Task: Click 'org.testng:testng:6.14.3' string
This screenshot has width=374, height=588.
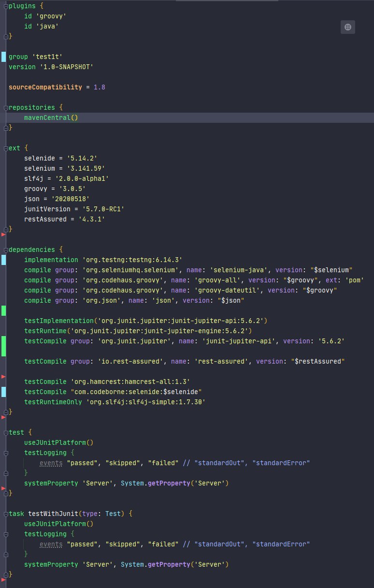Action: coord(132,260)
